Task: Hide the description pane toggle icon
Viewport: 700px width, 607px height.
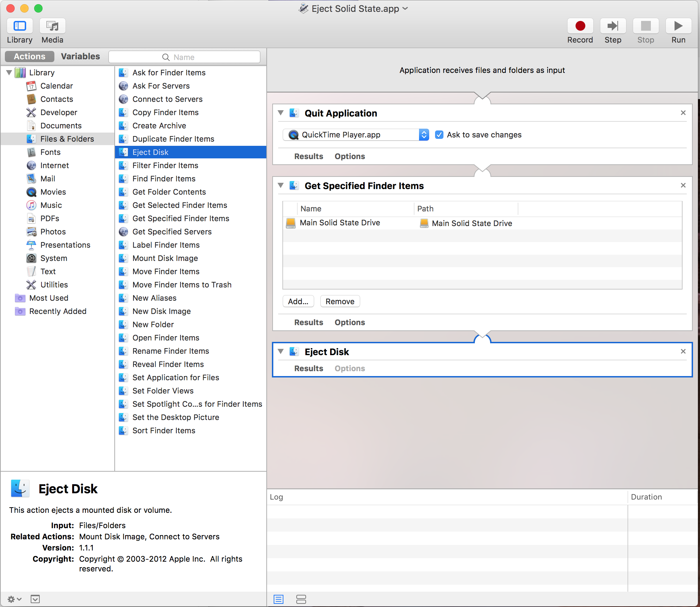Action: (x=35, y=599)
